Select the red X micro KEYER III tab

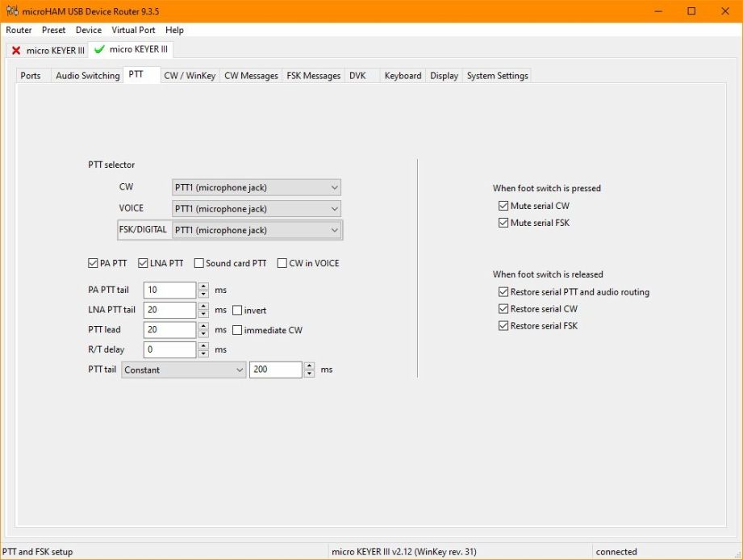[x=48, y=50]
